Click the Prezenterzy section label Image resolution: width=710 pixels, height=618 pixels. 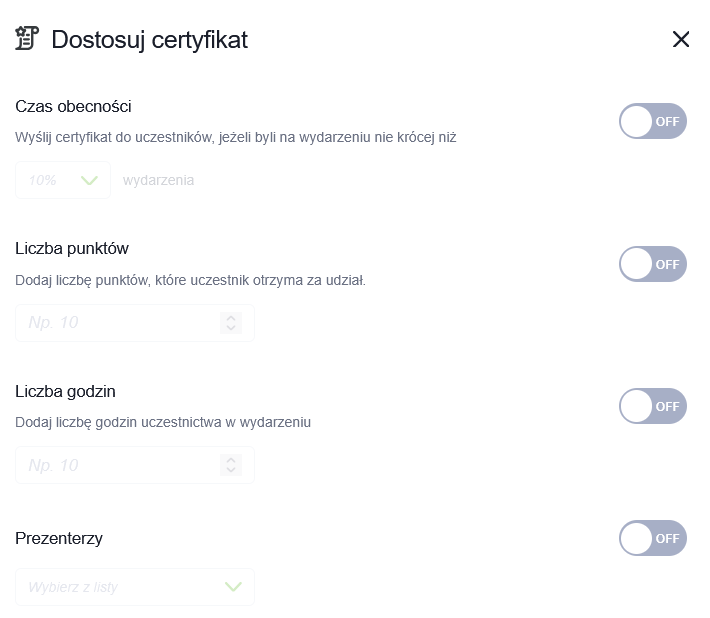point(59,538)
